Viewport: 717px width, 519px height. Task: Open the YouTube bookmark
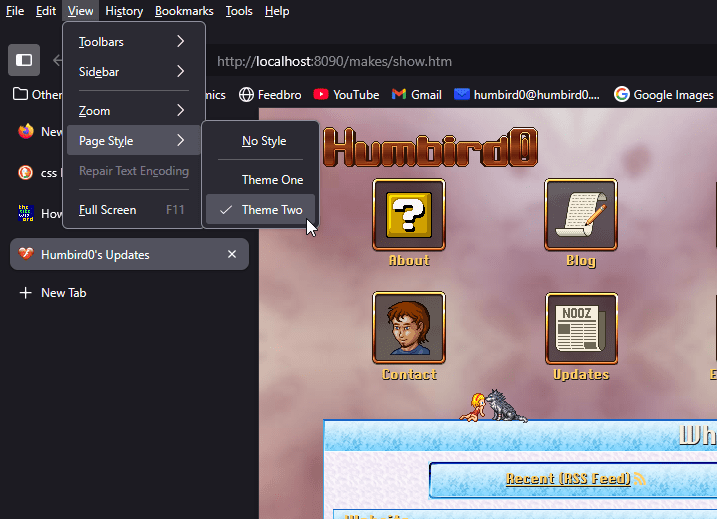pos(346,95)
